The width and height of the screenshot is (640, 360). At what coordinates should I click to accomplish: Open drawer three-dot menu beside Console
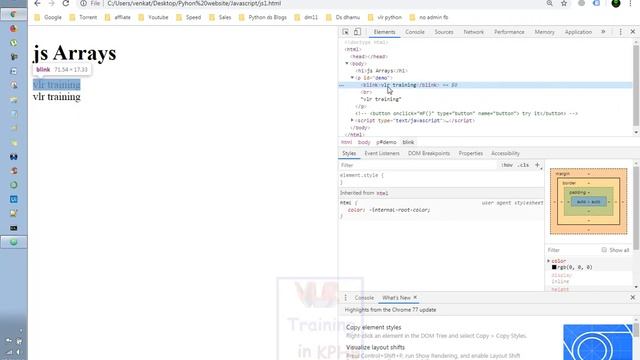(x=345, y=298)
